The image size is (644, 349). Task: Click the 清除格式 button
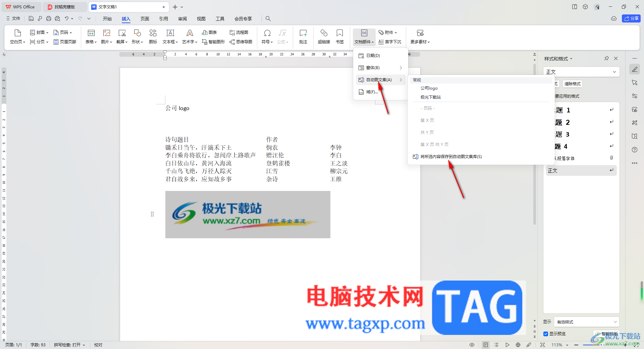coord(573,84)
